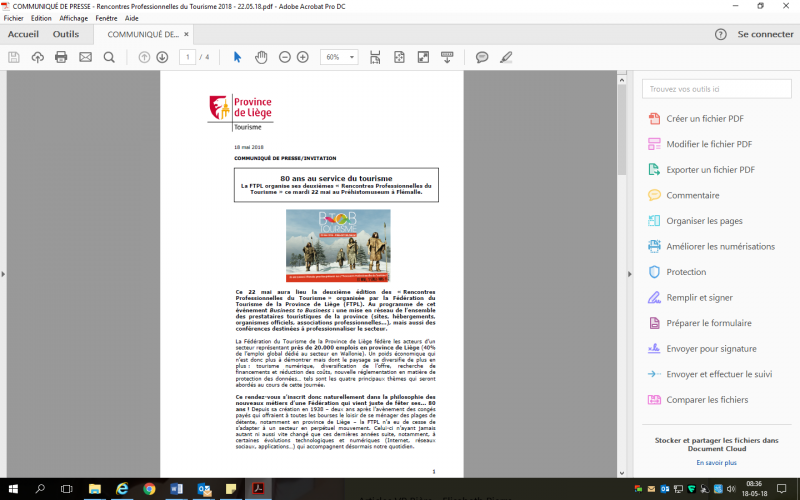This screenshot has height=500, width=800.
Task: Upload to Document Cloud icon
Action: tap(37, 57)
